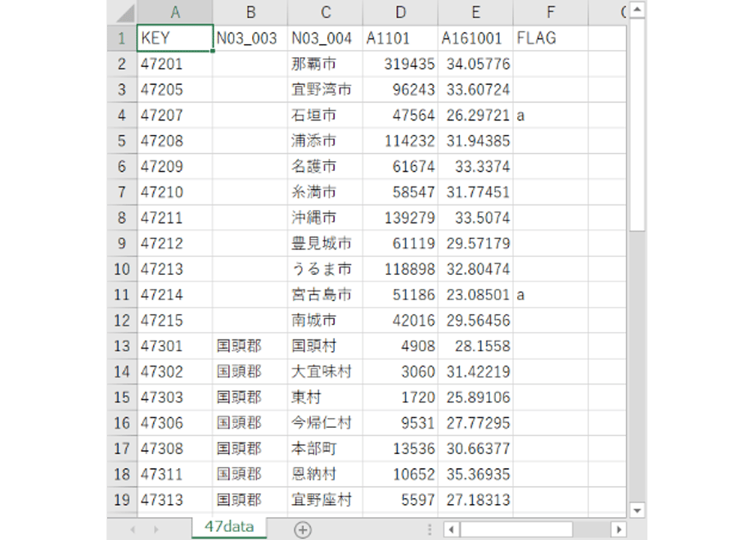Select cell with 宜野座村

click(x=326, y=500)
